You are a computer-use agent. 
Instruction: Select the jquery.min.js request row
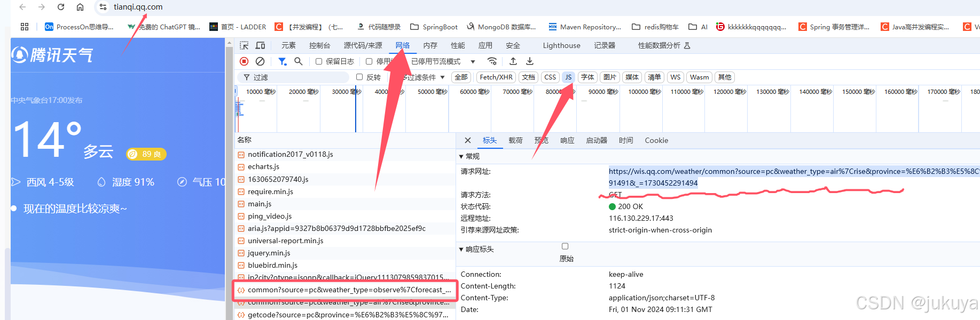[346, 253]
